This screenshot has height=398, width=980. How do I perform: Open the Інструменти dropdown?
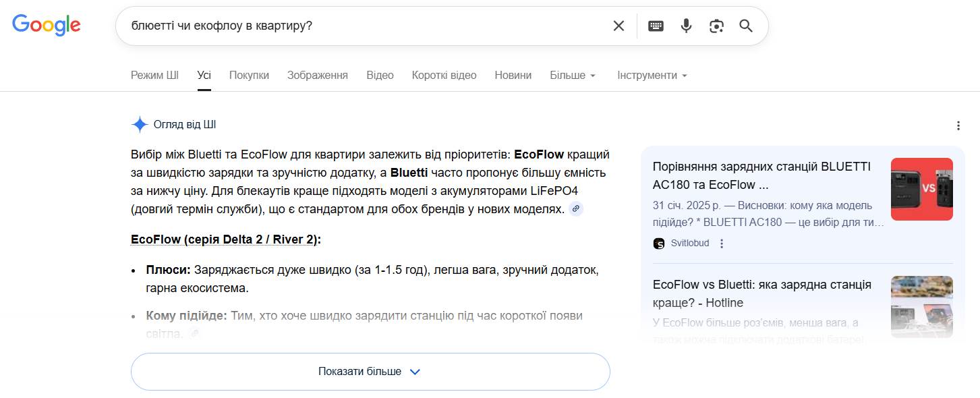click(652, 75)
